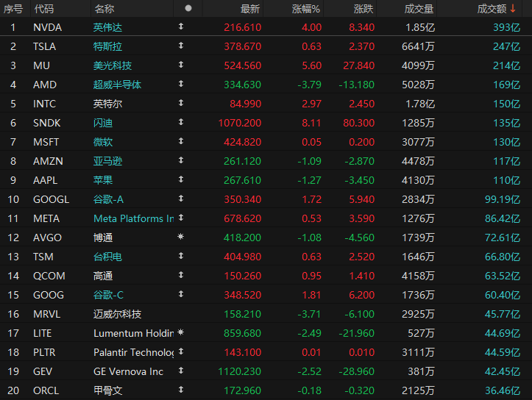532x400 pixels.
Task: Click MRVL ticker code
Action: click(47, 314)
